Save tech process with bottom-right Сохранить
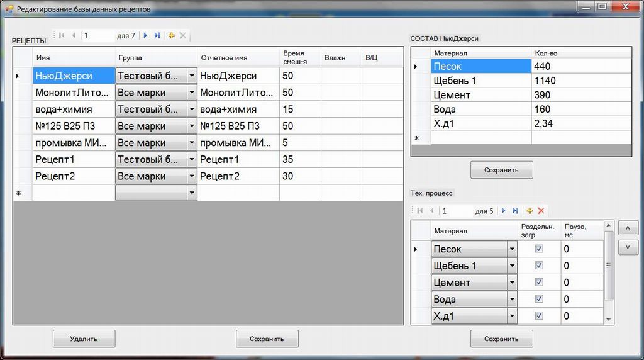Image resolution: width=644 pixels, height=360 pixels. 501,339
